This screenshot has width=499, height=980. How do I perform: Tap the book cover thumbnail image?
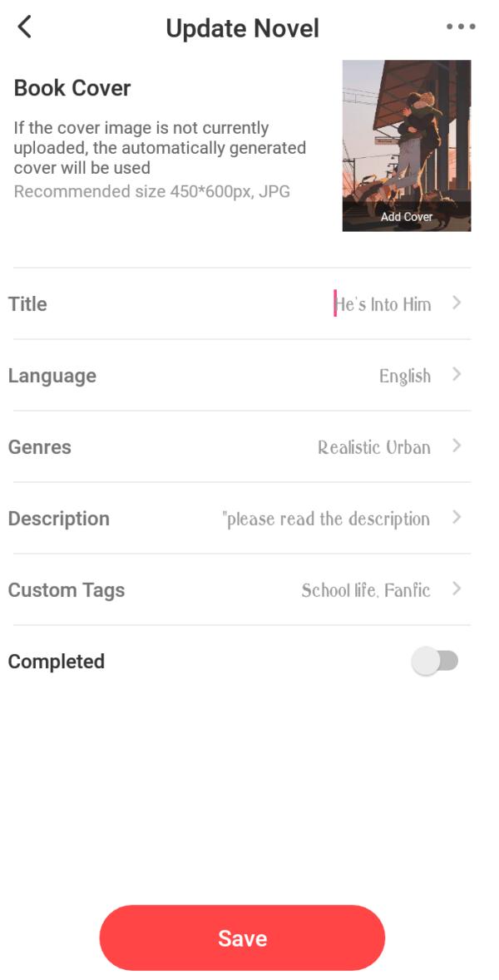click(407, 133)
